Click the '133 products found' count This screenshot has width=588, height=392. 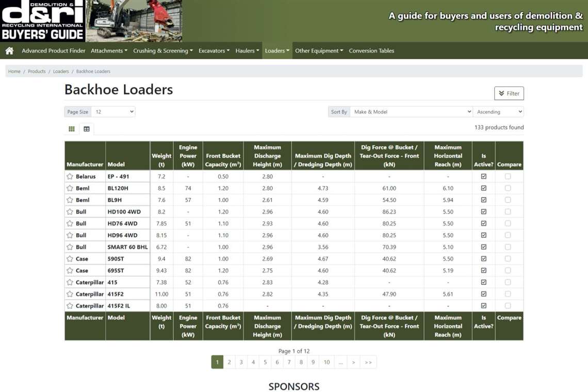(499, 127)
